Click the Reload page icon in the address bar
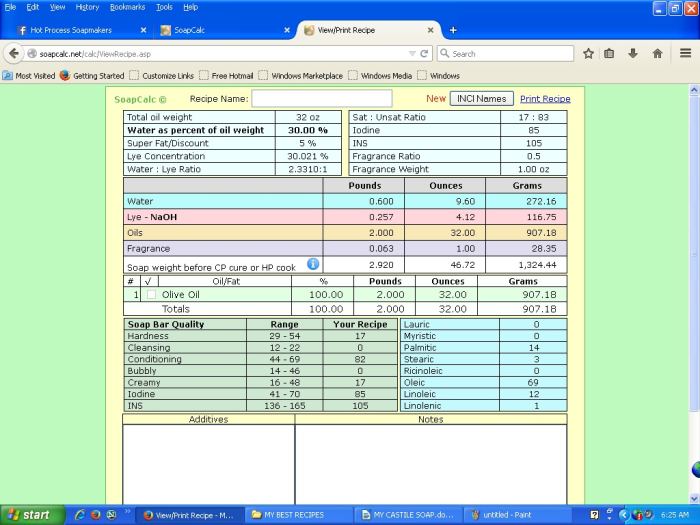This screenshot has height=525, width=700. click(x=424, y=54)
